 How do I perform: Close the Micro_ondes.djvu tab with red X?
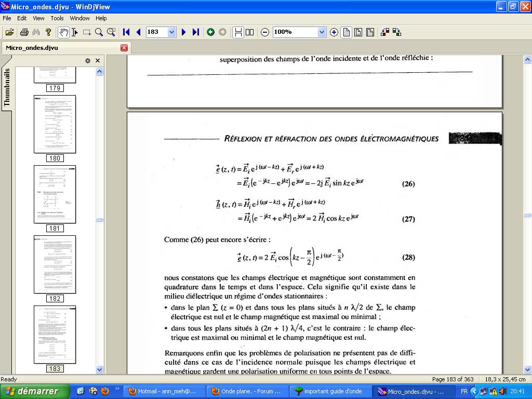(x=124, y=48)
